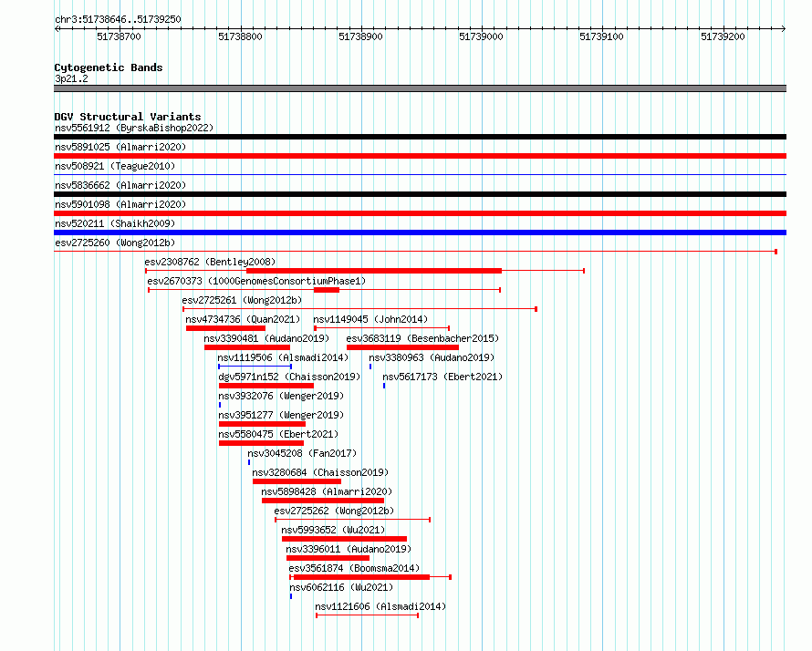The height and width of the screenshot is (651, 812).
Task: Open nsv520211 (Shaikh2009) variant
Action: coord(115,223)
